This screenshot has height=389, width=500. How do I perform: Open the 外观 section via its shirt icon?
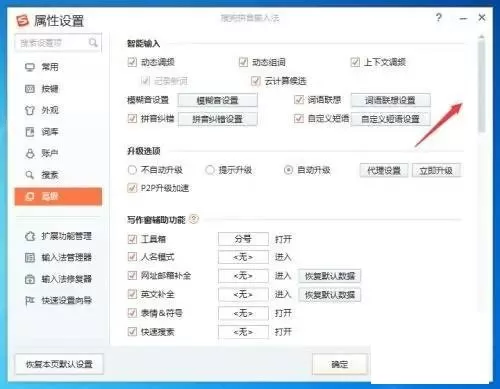30,110
